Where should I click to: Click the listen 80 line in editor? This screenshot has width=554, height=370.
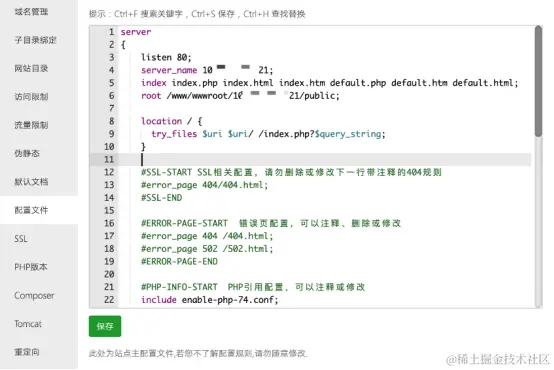[x=166, y=57]
